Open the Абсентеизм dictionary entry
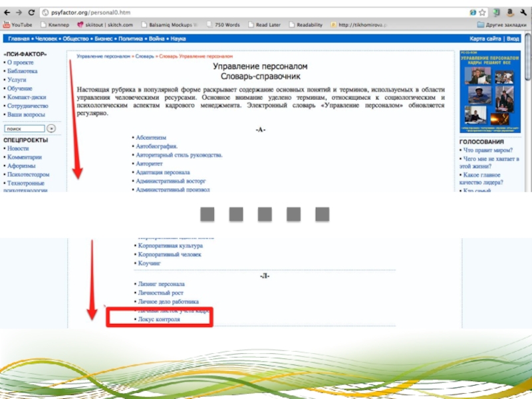 coord(151,138)
